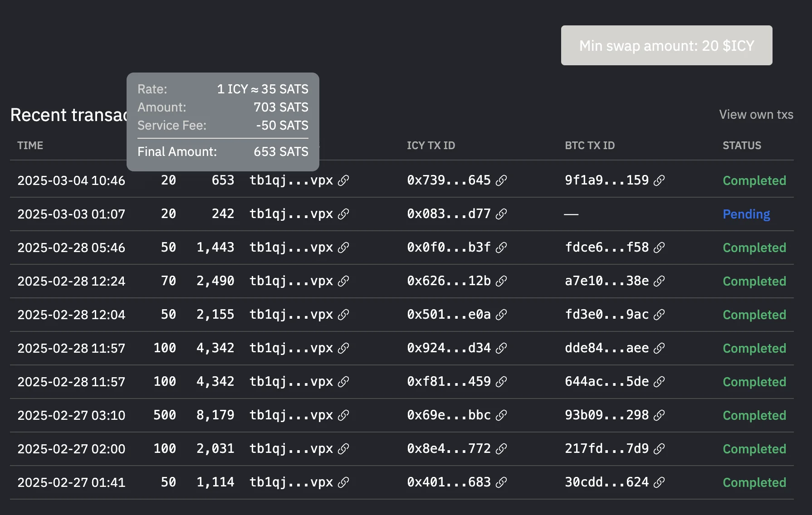
Task: Open link icon next to BTC tx fdce6...f58
Action: (659, 248)
